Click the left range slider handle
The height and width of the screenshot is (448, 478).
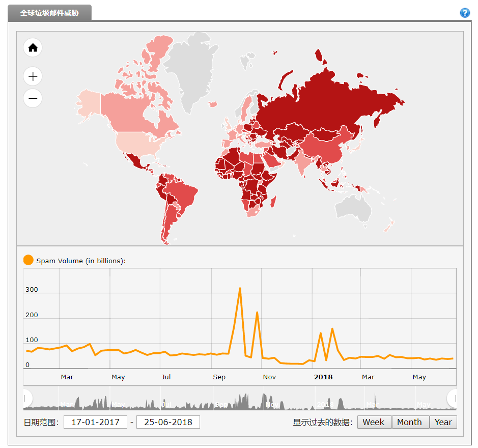25,398
